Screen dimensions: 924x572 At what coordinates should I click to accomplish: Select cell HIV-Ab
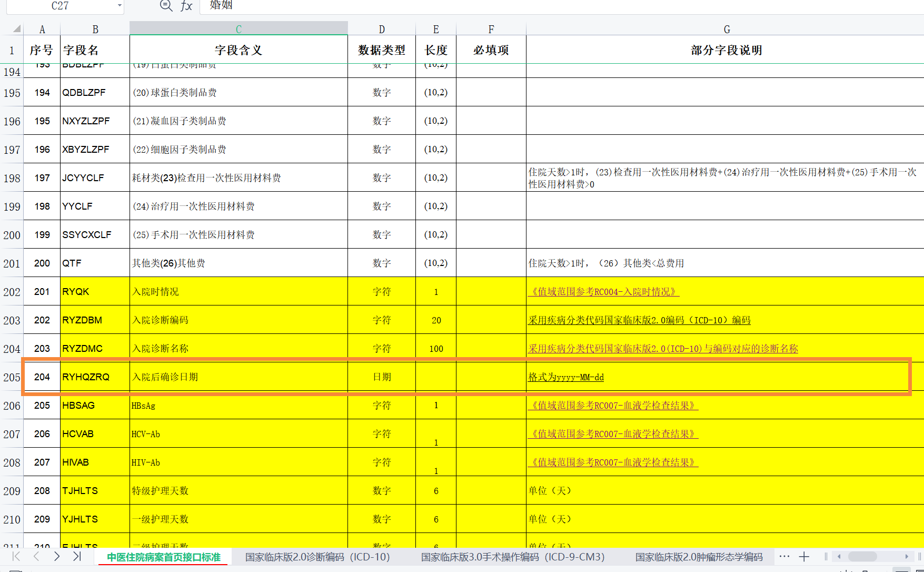pos(239,462)
